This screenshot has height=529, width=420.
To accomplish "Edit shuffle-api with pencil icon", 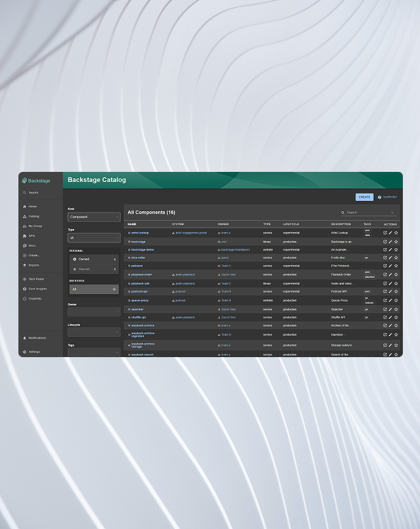I will click(x=390, y=317).
